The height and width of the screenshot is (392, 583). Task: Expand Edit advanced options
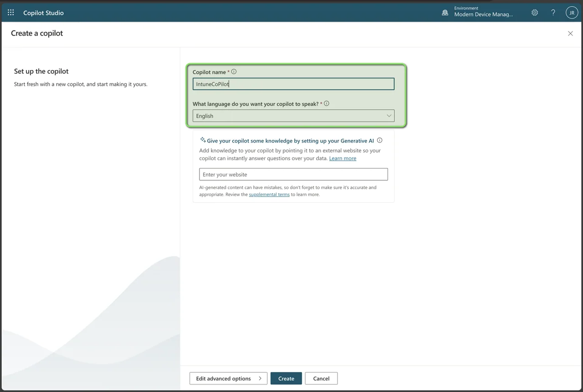[228, 378]
